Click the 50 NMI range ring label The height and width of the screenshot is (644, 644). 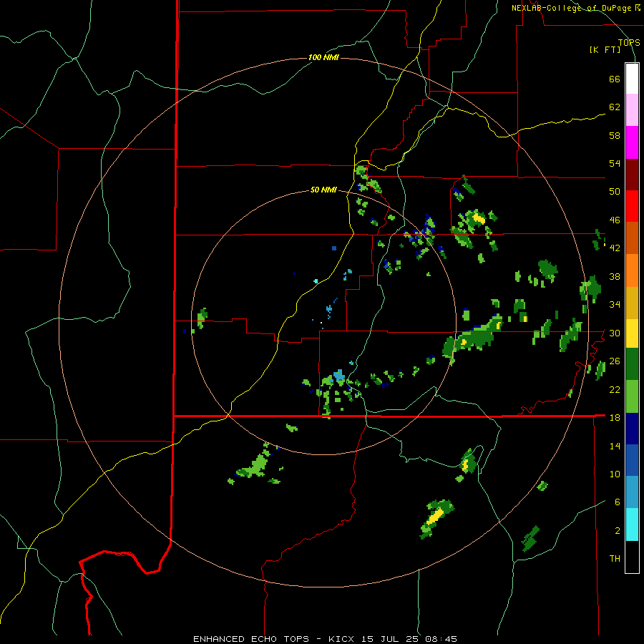323,190
